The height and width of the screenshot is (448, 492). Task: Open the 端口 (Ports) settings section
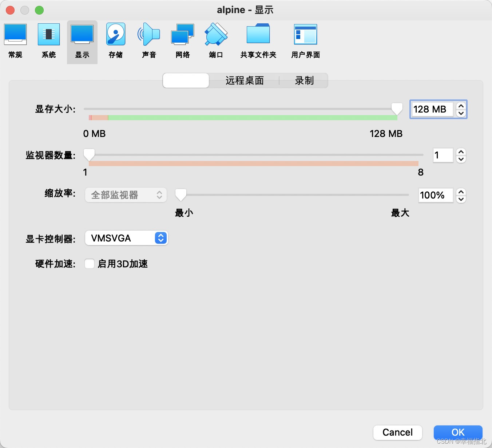coord(216,41)
